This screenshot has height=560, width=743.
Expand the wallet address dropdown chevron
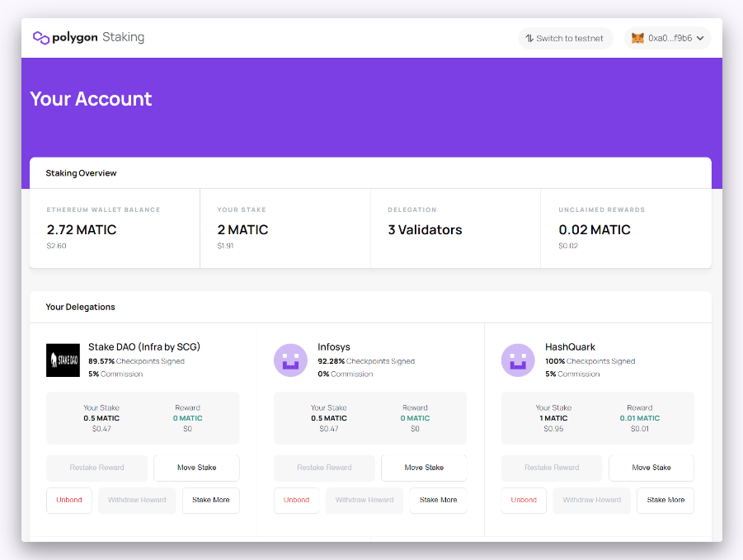point(700,39)
